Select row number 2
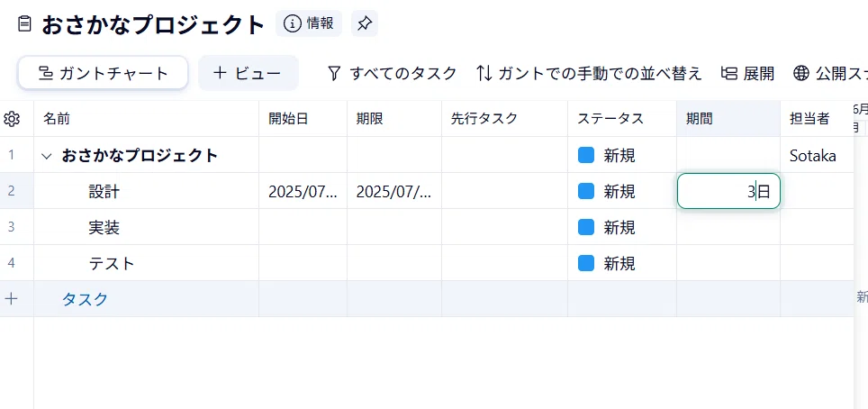Viewport: 868px width, 409px height. point(12,191)
